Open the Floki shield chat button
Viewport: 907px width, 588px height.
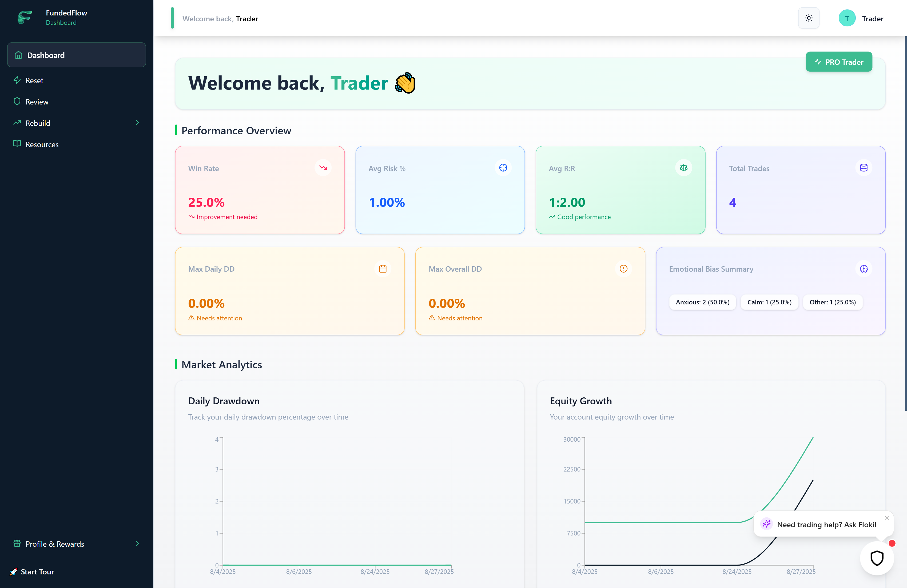[x=877, y=558]
